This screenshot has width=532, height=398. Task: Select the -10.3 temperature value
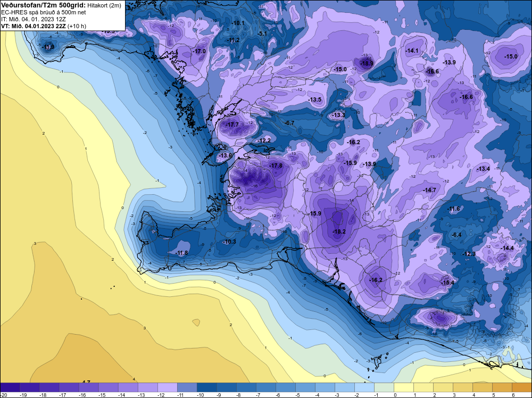pyautogui.click(x=230, y=242)
